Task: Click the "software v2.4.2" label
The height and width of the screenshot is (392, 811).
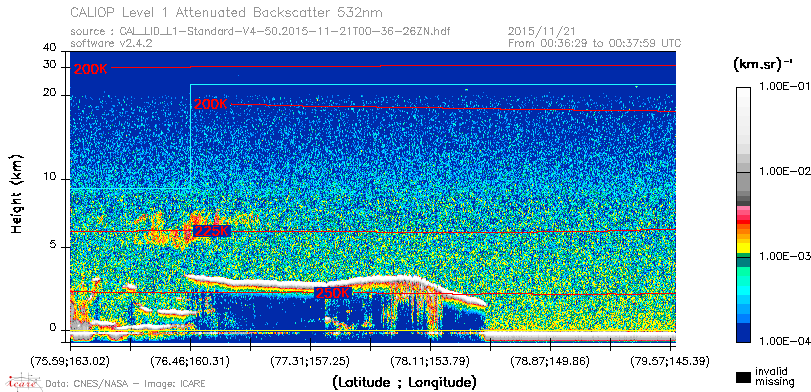Action: 111,43
